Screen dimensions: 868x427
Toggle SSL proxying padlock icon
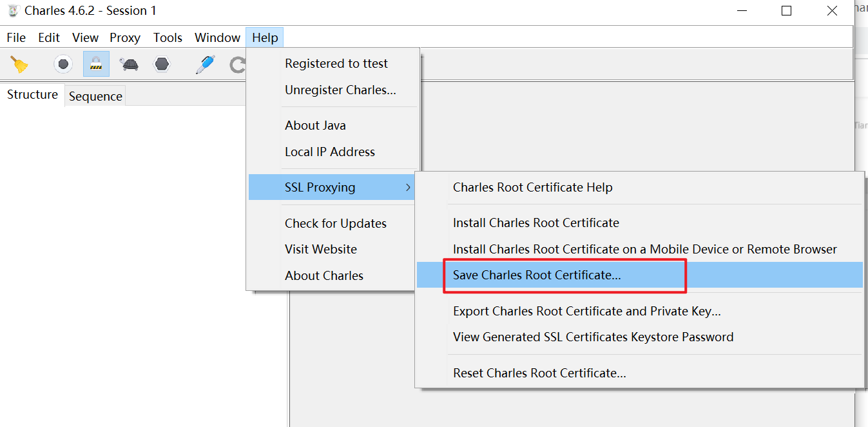pyautogui.click(x=96, y=64)
